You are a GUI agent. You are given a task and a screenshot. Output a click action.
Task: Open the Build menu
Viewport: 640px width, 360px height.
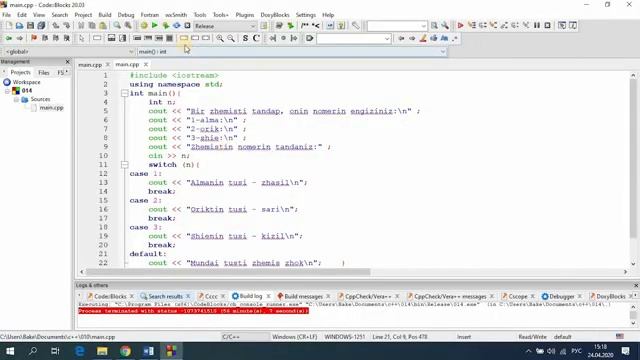point(105,15)
